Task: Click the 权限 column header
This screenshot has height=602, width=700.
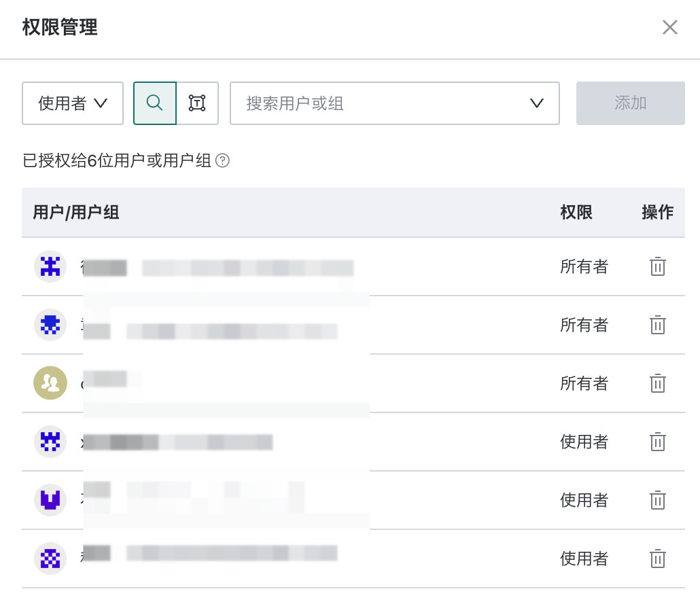Action: pyautogui.click(x=576, y=213)
